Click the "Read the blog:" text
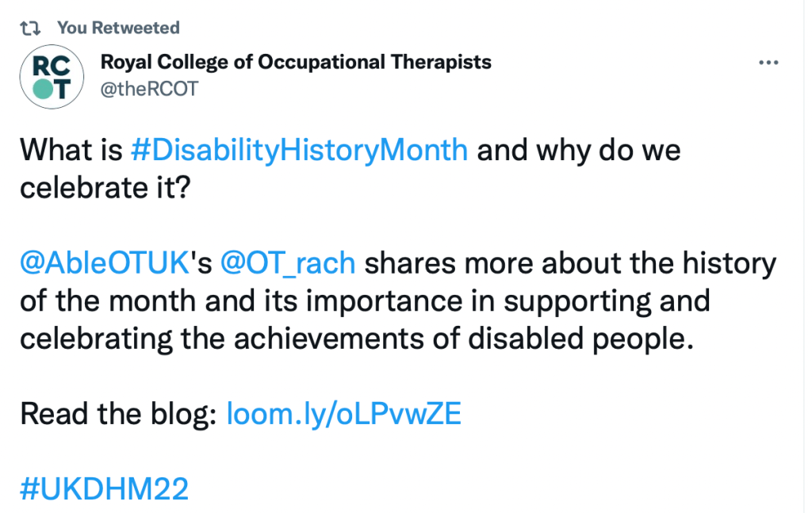The width and height of the screenshot is (812, 513). (118, 414)
